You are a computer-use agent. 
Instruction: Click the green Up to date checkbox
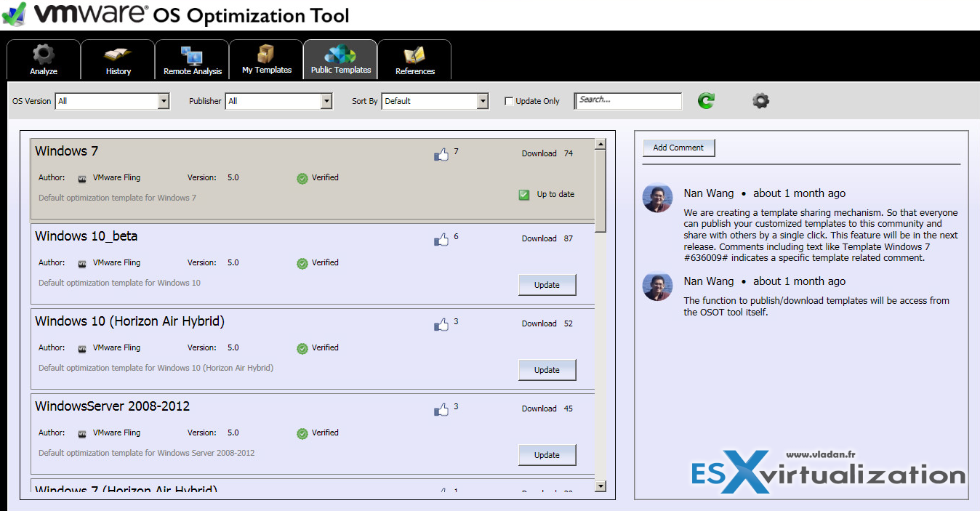pos(524,195)
